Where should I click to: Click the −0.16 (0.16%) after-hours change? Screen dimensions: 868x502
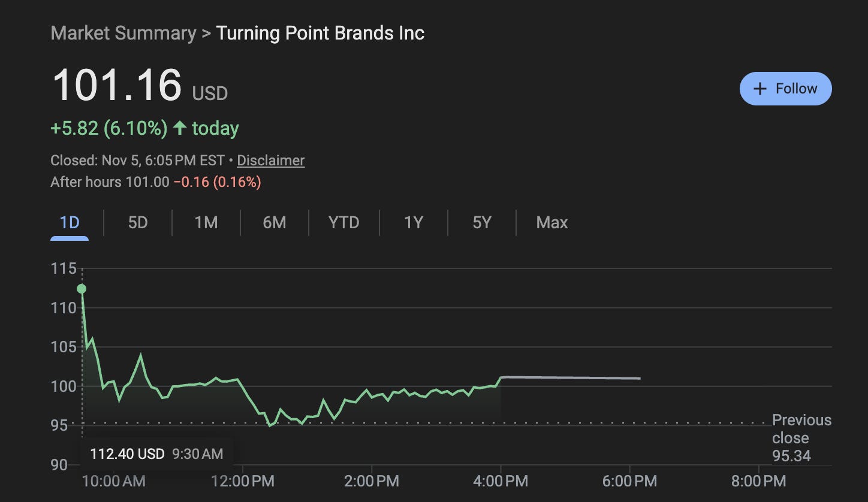(x=217, y=182)
